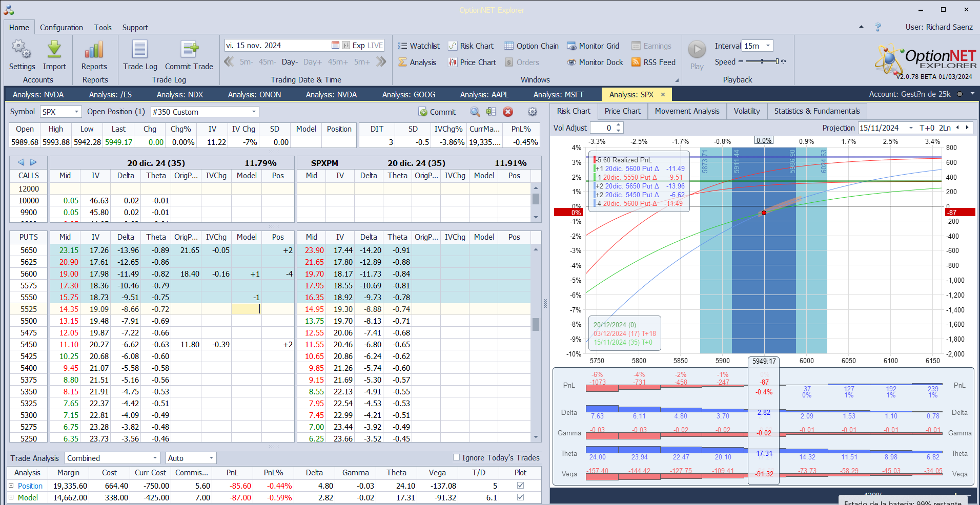Screen dimensions: 980x505
Task: Adjust the playback Speed slider
Action: pos(762,61)
